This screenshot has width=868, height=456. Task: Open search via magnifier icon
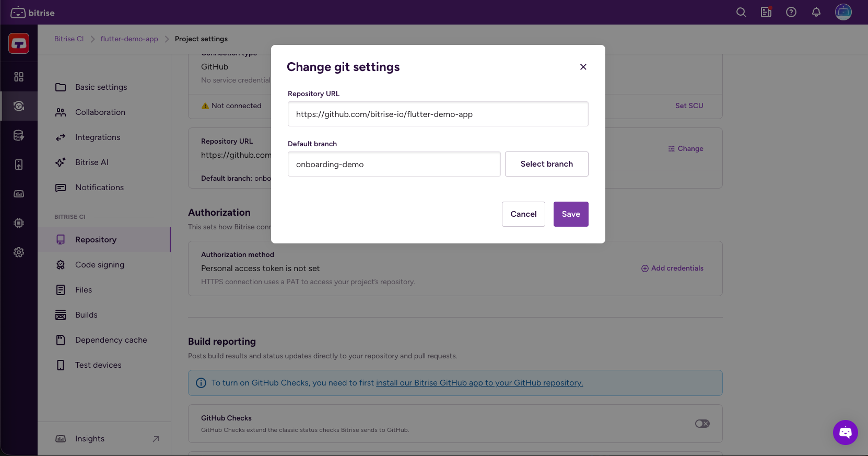pyautogui.click(x=741, y=12)
